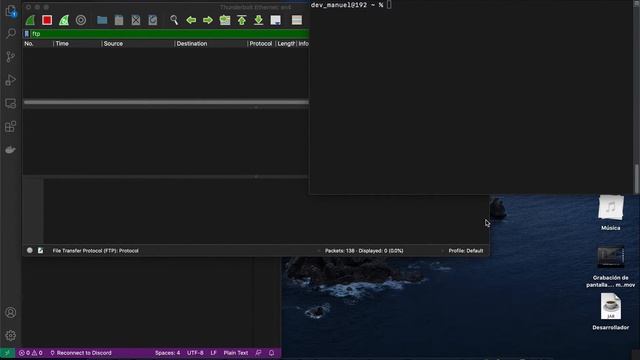Jump to the first packet

click(242, 20)
